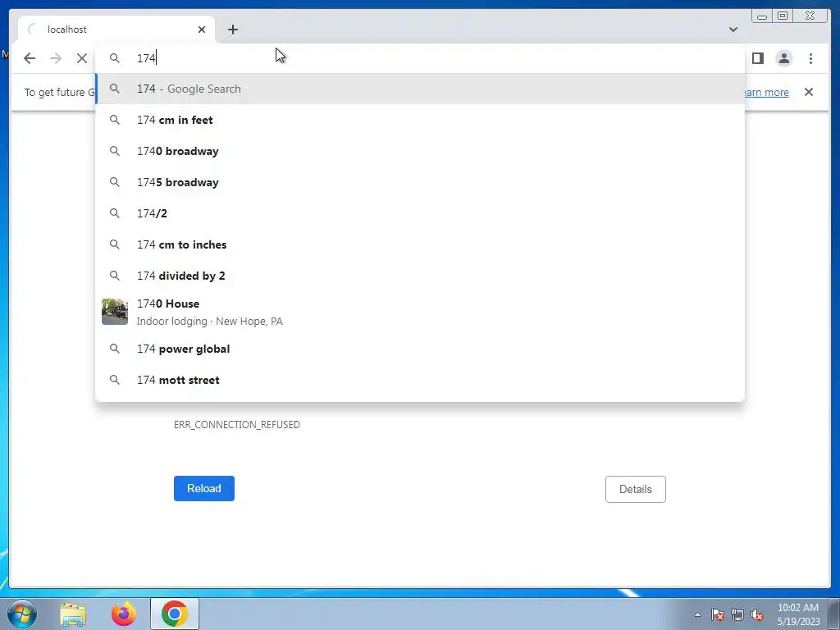
Task: Launch Firefox from the taskbar
Action: point(124,614)
